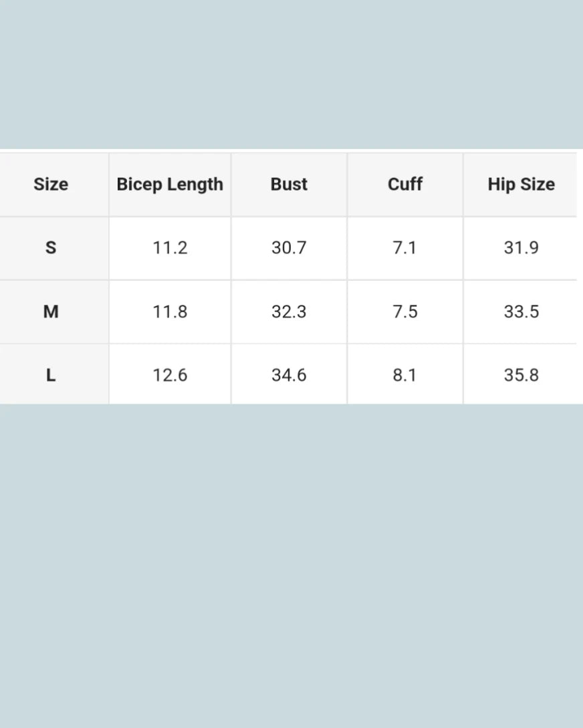Click the Size column header
The height and width of the screenshot is (728, 583).
click(x=51, y=185)
